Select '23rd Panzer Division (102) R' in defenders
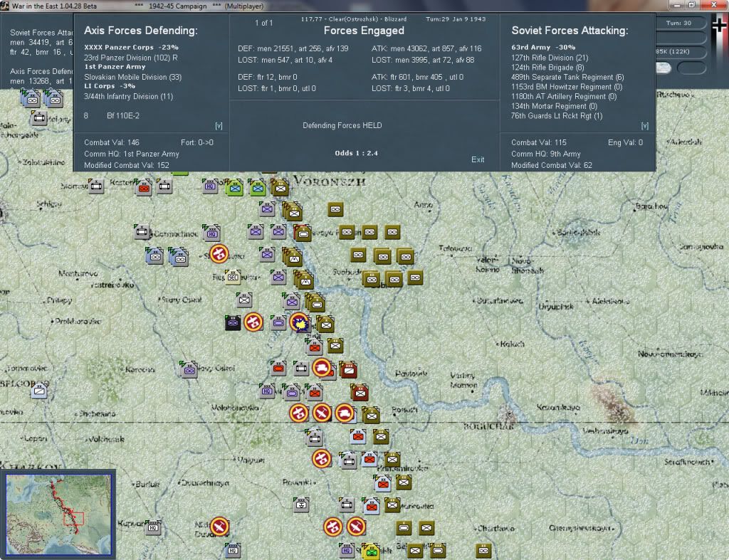 pos(131,58)
